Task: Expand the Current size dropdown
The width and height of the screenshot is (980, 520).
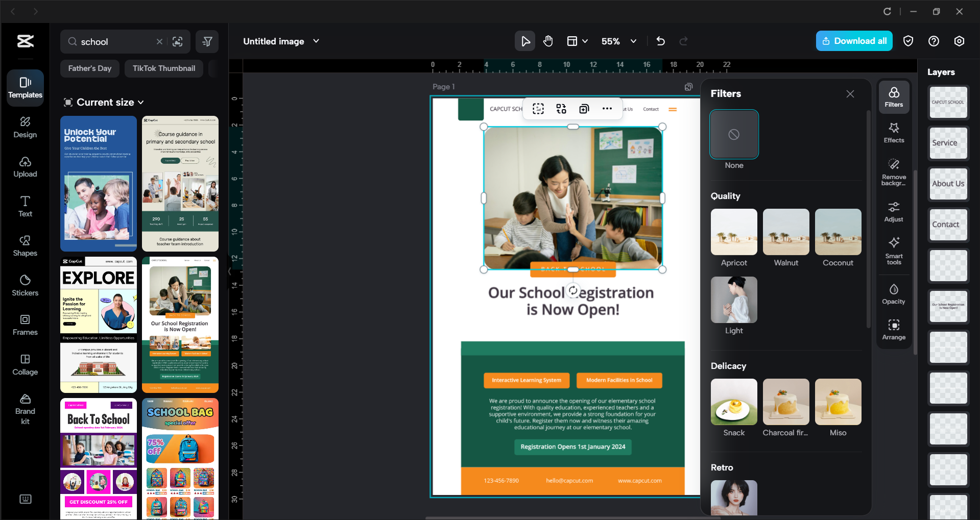Action: point(104,102)
